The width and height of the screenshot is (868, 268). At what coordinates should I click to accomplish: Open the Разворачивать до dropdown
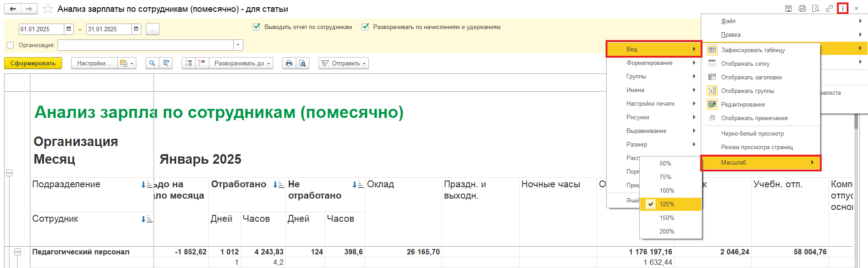tap(241, 63)
